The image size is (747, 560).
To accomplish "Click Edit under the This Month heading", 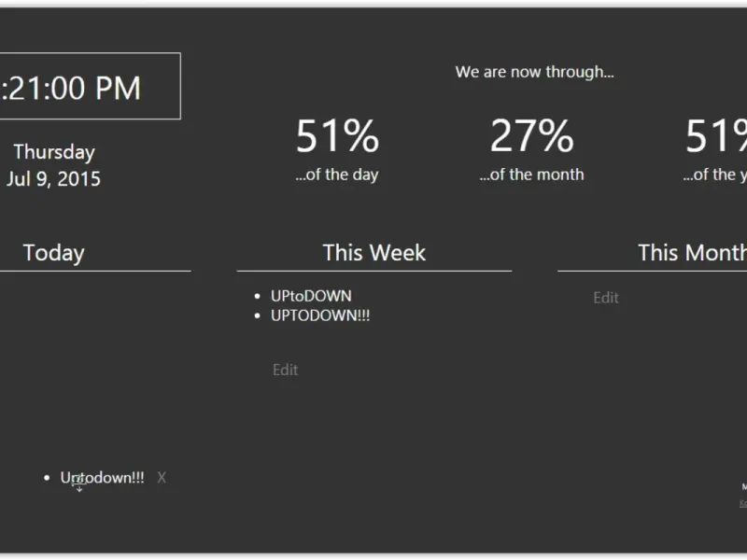I will pos(606,298).
